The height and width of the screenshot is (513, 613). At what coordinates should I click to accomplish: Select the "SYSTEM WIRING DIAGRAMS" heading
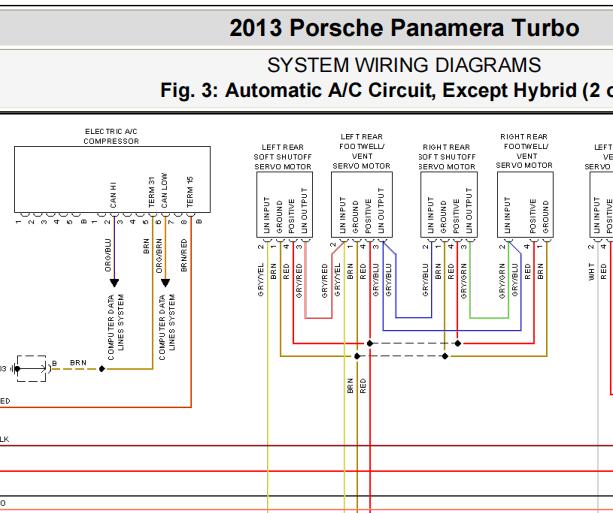(x=404, y=65)
